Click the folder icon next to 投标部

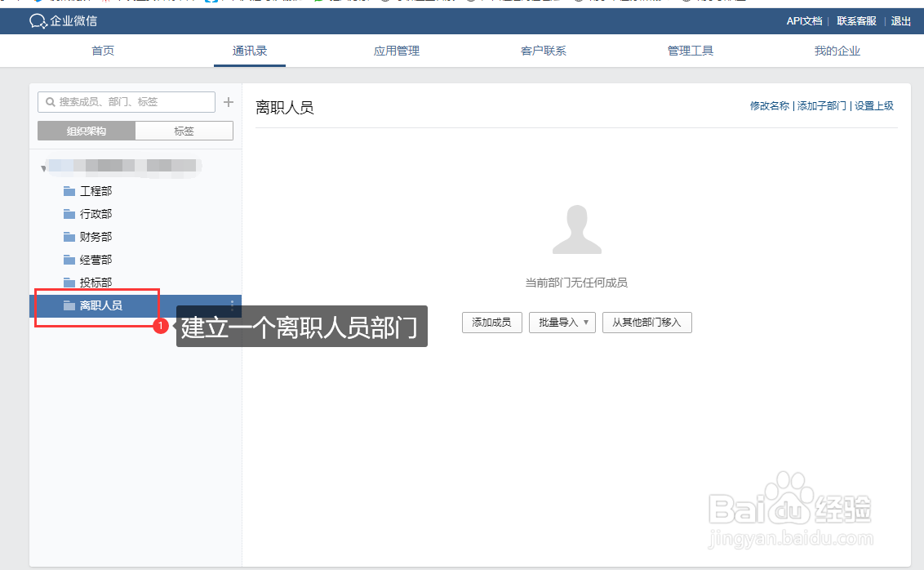click(x=69, y=282)
